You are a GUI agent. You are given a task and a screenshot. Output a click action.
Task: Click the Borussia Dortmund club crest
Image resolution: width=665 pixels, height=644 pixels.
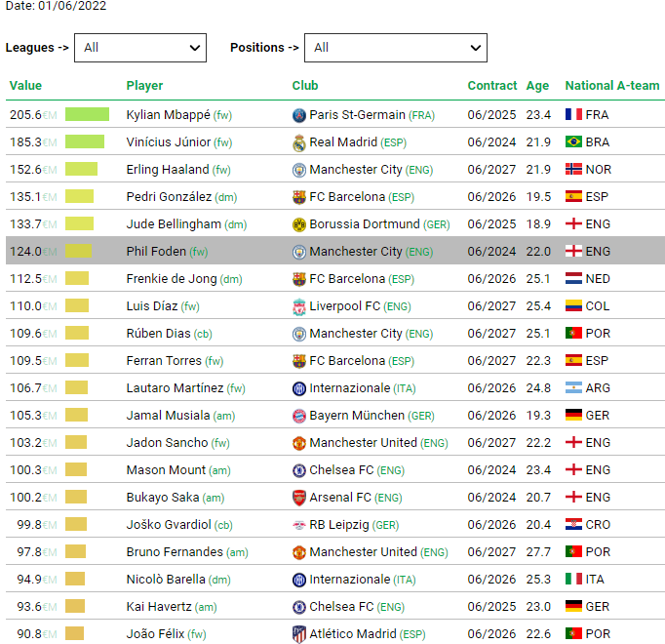pos(299,224)
